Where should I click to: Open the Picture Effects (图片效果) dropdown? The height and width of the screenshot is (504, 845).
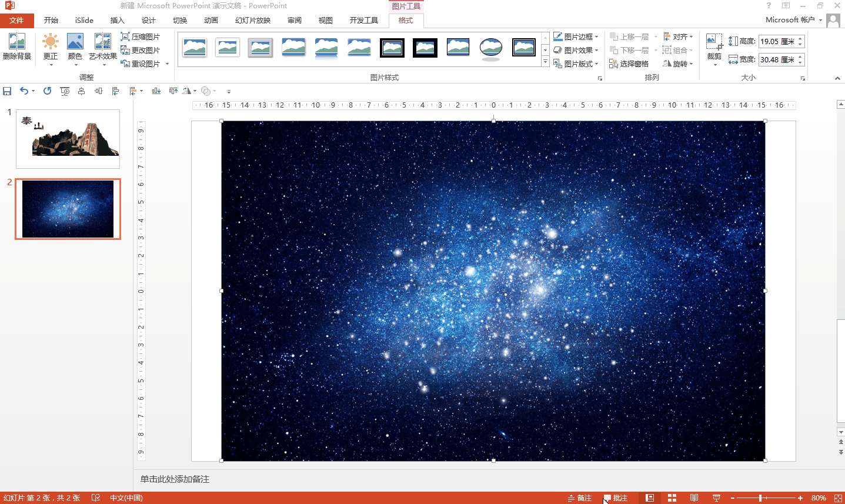576,50
